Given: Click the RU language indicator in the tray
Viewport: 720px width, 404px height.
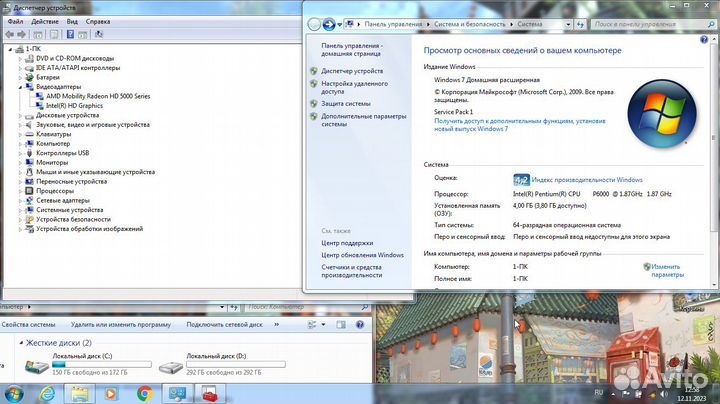Looking at the screenshot, I should 598,393.
